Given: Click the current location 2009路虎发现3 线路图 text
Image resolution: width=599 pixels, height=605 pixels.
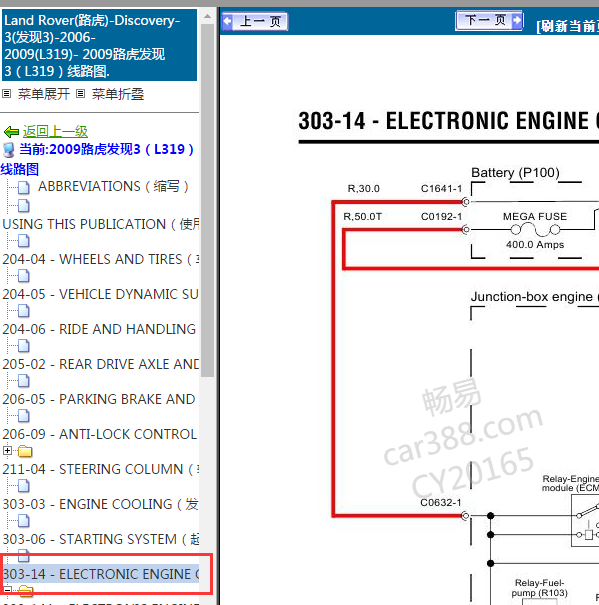Looking at the screenshot, I should (97, 159).
